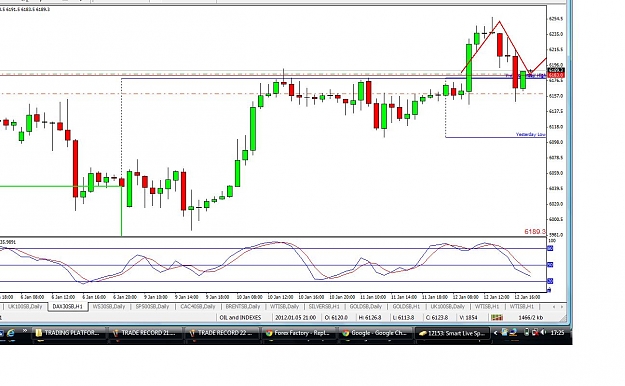Click the taskbar clock showing 17:25

(557, 333)
